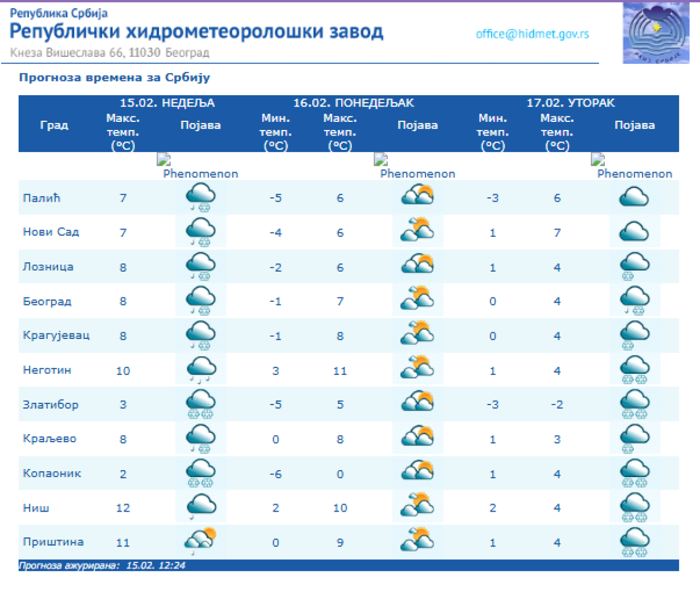Select the 15.02. НЕДЕЉА column header
Screen dimensions: 700x592
(x=167, y=103)
